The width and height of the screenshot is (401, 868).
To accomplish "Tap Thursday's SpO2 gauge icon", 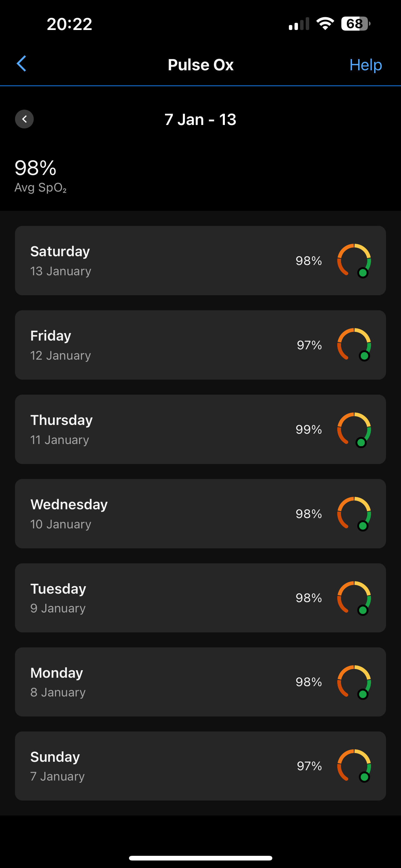I will pyautogui.click(x=354, y=429).
